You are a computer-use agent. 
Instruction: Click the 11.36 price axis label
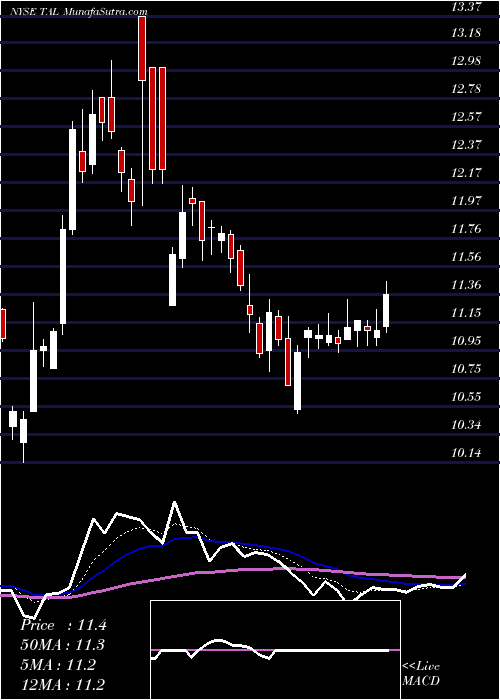467,285
